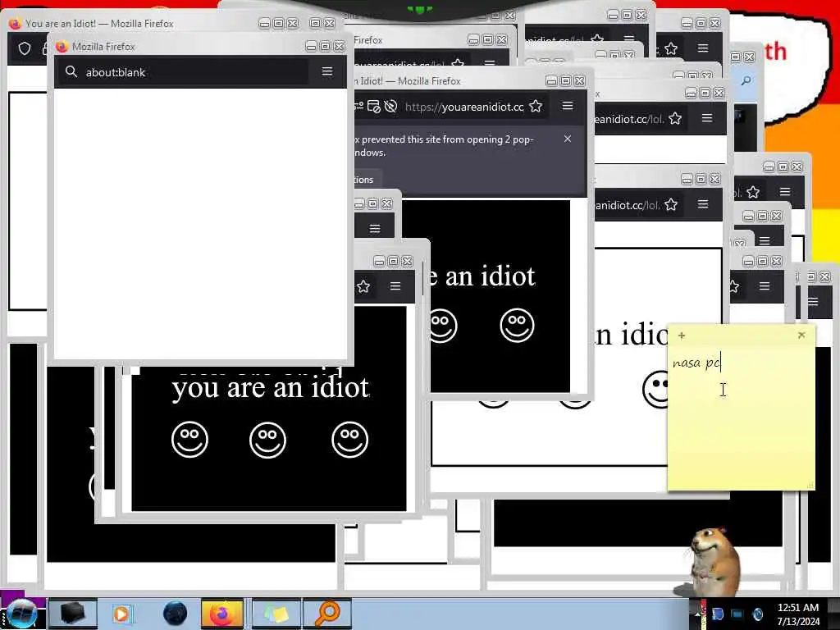Bookmark the page with the star beside https://youareanidiot.cc
Viewport: 840px width, 630px height.
[536, 106]
